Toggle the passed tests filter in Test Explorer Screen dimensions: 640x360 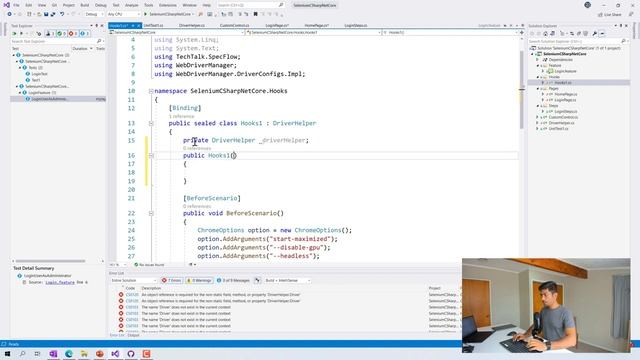[x=61, y=33]
